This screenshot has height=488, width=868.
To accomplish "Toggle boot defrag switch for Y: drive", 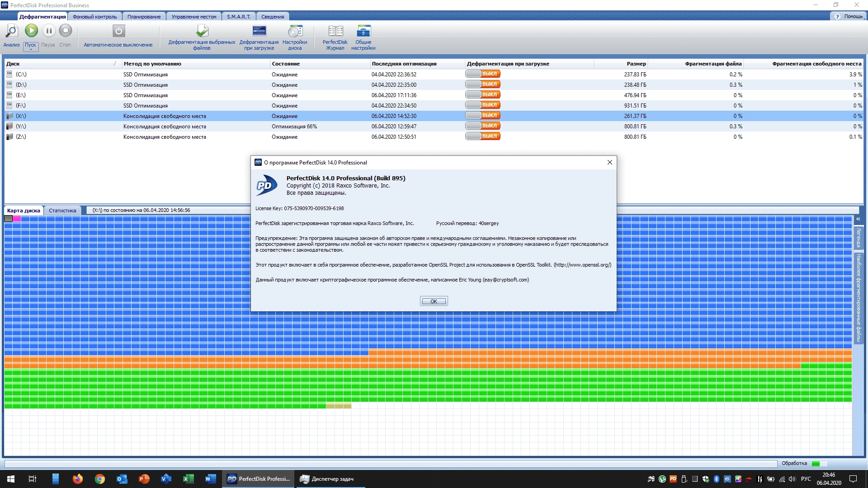I will 483,126.
